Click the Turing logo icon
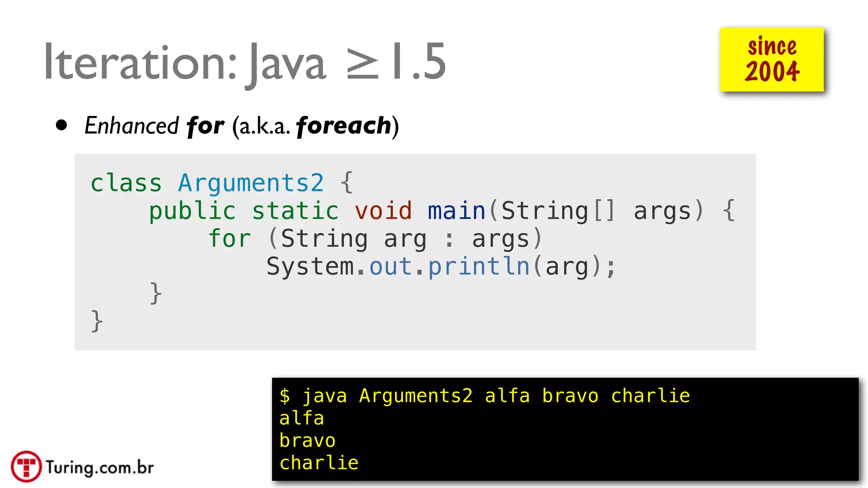 click(x=26, y=466)
